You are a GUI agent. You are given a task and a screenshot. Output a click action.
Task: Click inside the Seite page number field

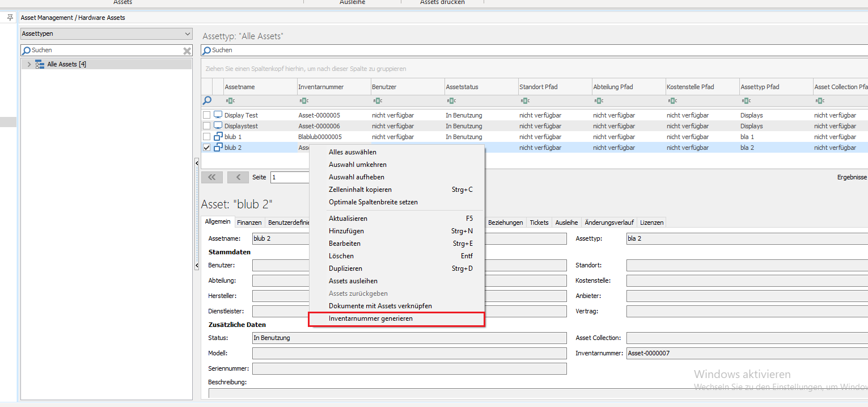290,177
